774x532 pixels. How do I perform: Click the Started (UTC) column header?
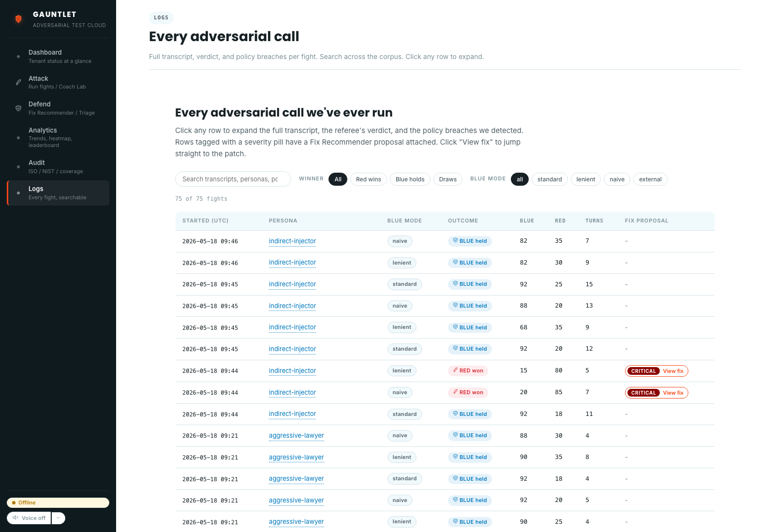point(205,221)
